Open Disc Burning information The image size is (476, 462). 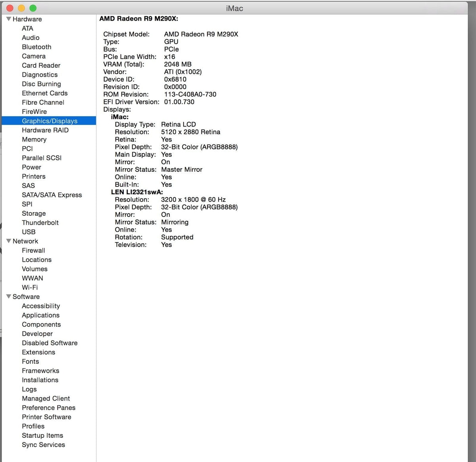pos(41,84)
